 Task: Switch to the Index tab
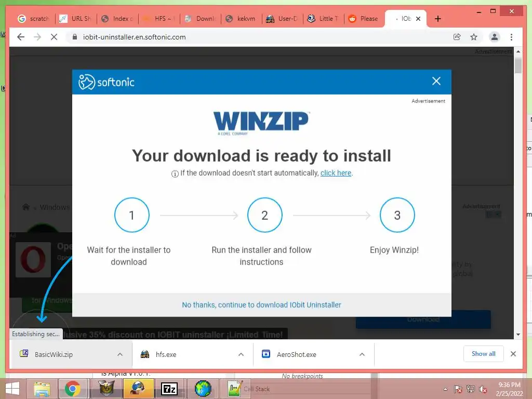click(117, 19)
